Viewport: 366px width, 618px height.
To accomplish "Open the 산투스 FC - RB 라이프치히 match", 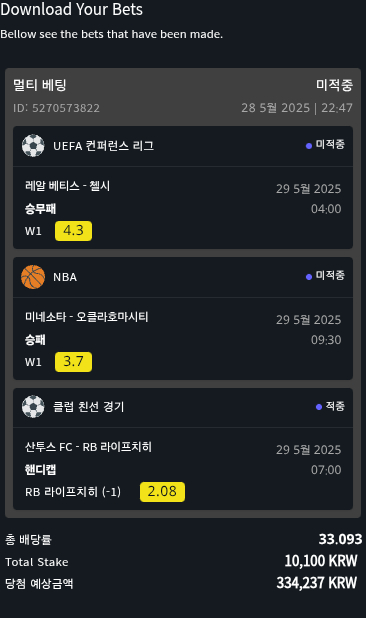I will (88, 447).
